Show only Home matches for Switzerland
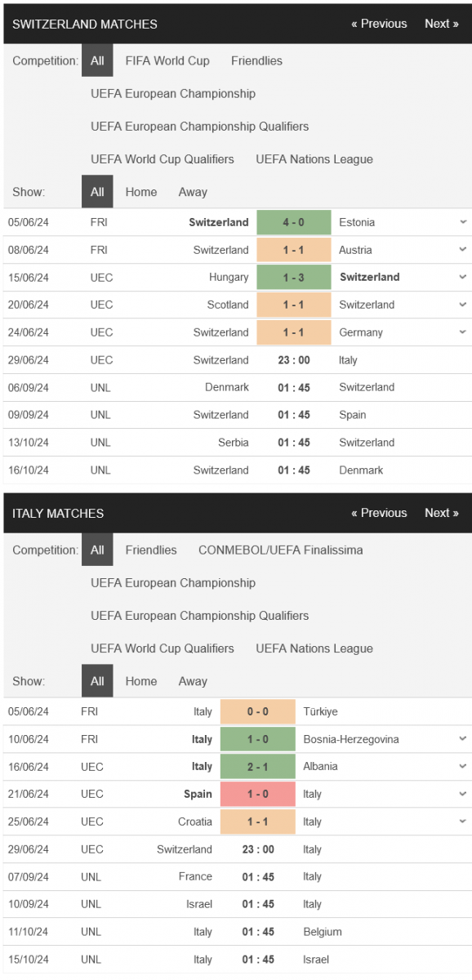 click(x=141, y=192)
